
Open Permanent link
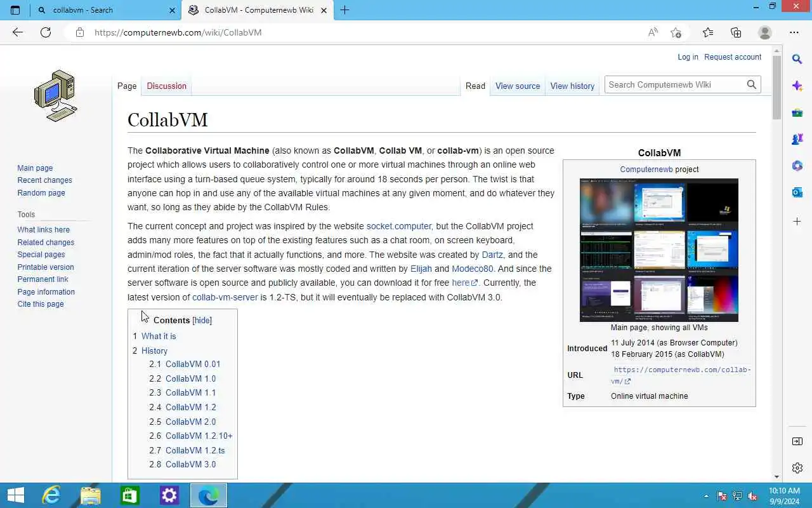[43, 279]
